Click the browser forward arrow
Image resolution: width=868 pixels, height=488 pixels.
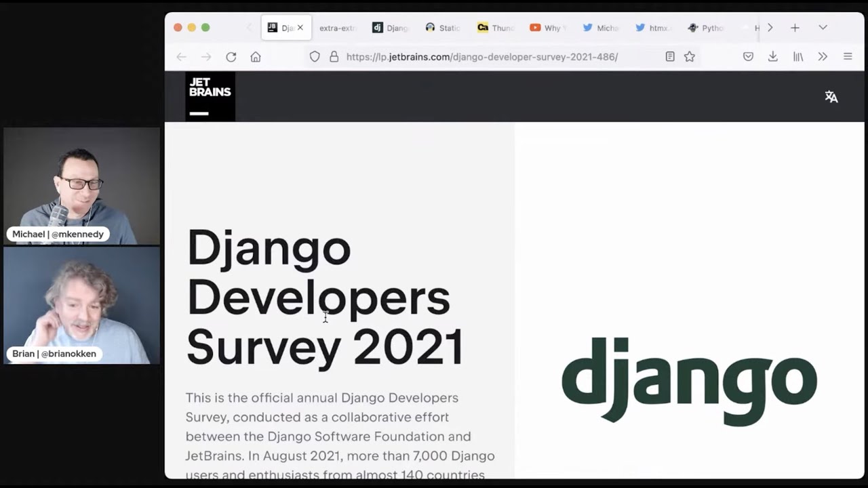(x=206, y=57)
